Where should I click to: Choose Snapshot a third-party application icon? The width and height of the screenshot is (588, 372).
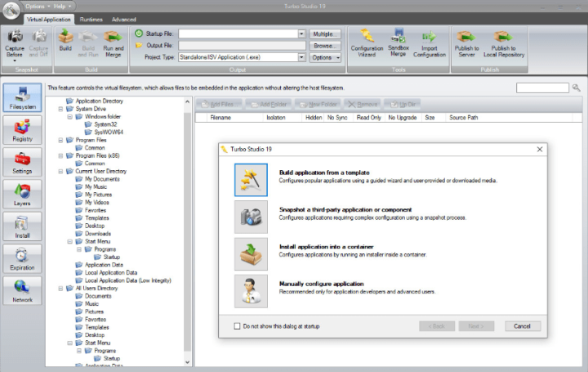(x=251, y=217)
